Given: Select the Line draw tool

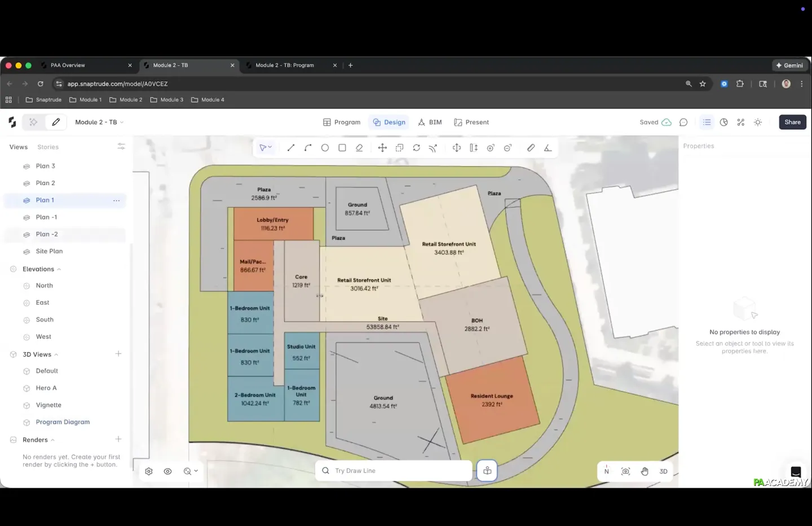Looking at the screenshot, I should 291,148.
